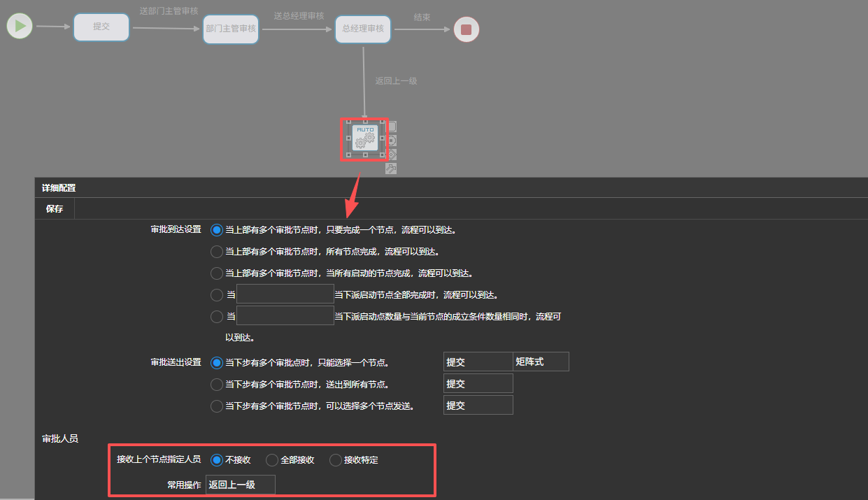Image resolution: width=868 pixels, height=500 pixels.
Task: Click the append gateway diamond icon beside AUTO node
Action: (392, 155)
